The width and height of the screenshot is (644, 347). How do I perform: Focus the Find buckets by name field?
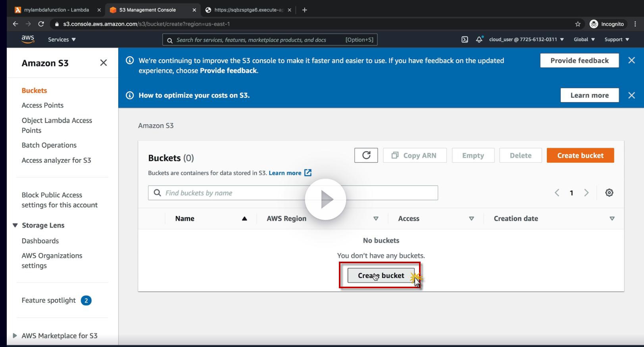[x=293, y=193]
